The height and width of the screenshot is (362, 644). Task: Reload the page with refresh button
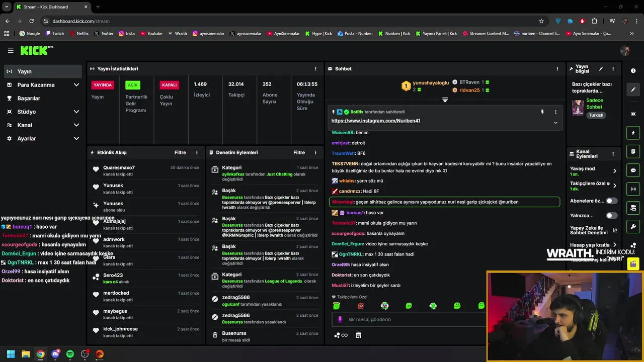[31, 21]
